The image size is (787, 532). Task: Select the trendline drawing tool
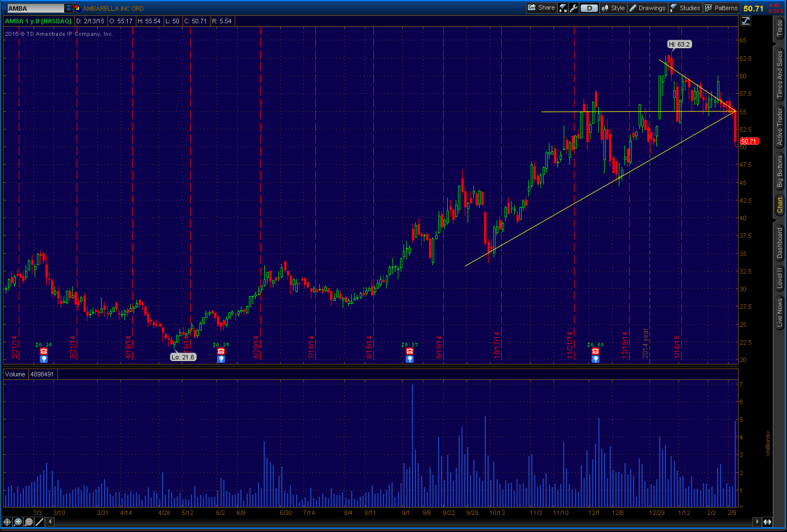40,522
